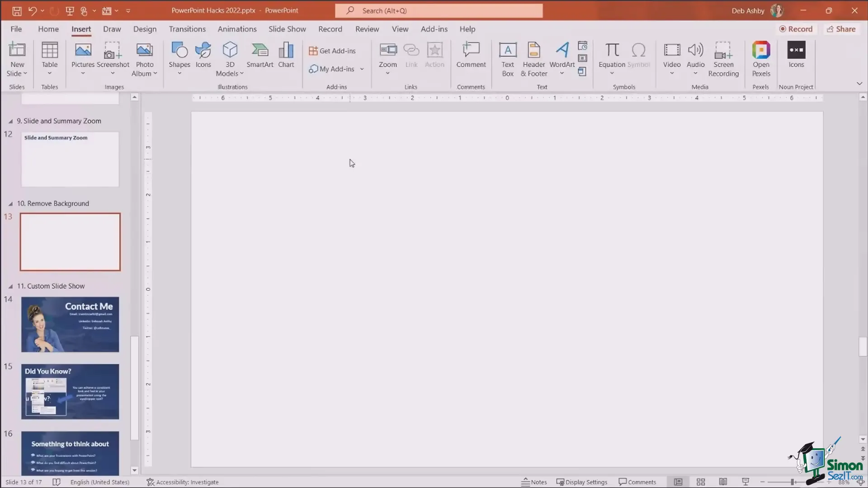
Task: Select slide 15 Did You Know thumbnail
Action: pyautogui.click(x=70, y=392)
